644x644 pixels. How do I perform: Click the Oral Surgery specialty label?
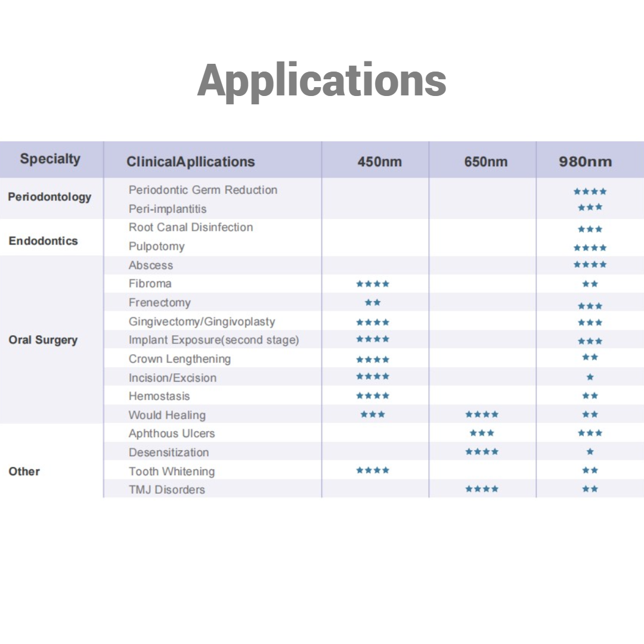pos(43,340)
